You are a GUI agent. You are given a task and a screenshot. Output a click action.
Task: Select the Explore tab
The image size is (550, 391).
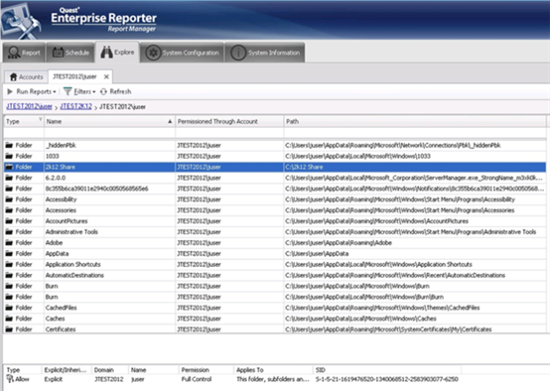117,52
